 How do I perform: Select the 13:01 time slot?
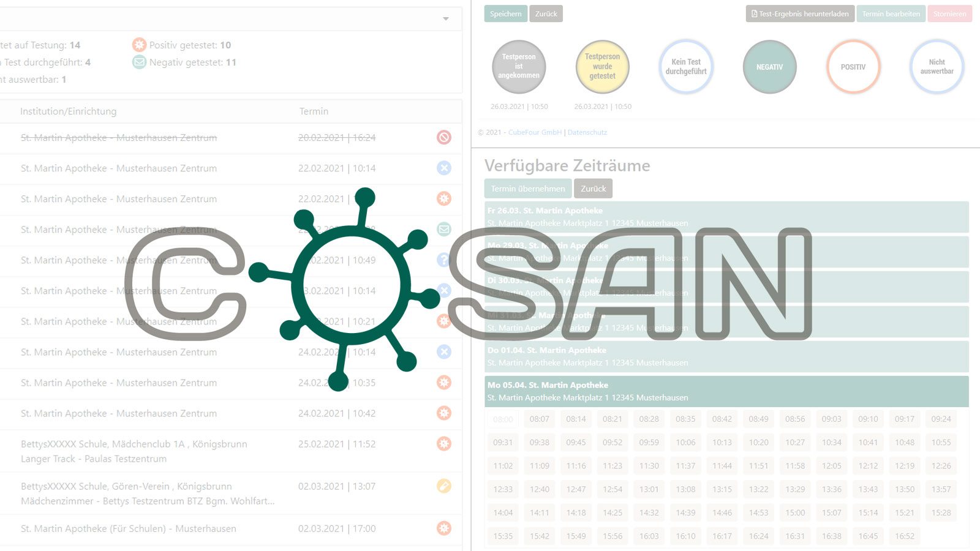(x=649, y=489)
